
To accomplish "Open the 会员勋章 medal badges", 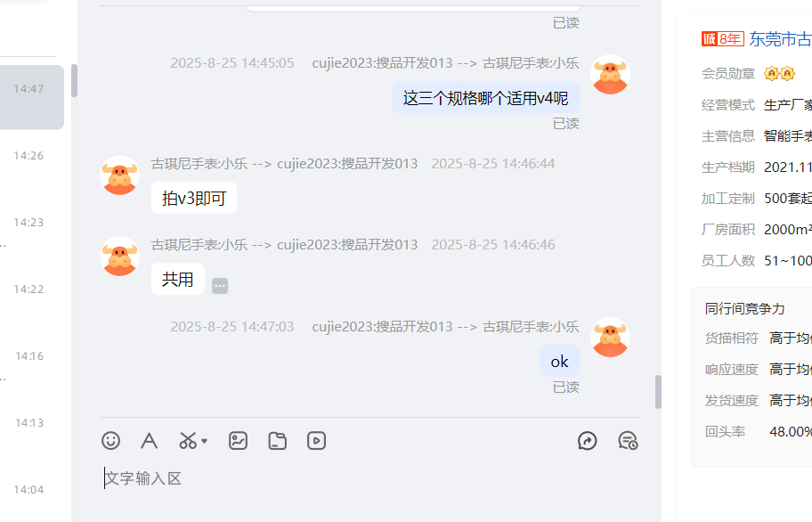I will (x=779, y=74).
